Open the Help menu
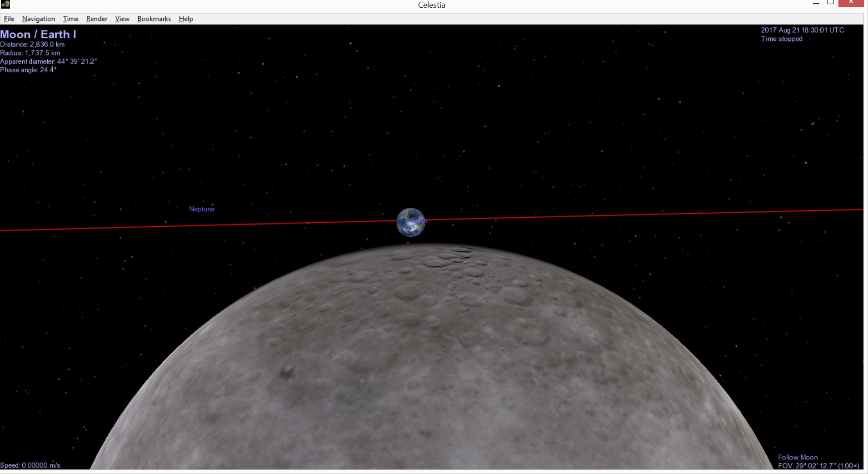This screenshot has height=474, width=868. [x=186, y=19]
